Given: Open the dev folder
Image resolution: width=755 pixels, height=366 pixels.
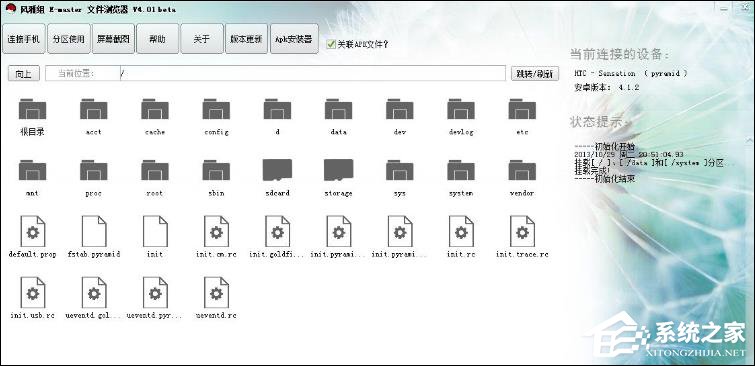Looking at the screenshot, I should coord(399,109).
